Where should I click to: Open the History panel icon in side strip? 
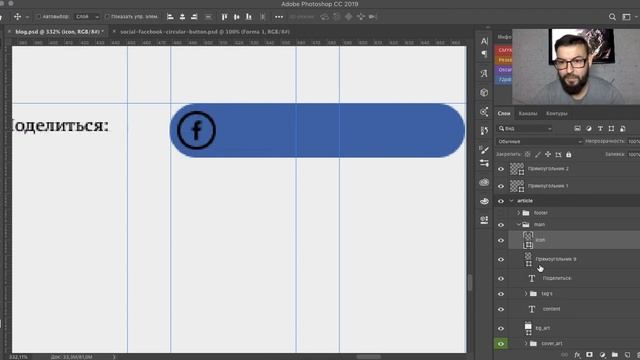pyautogui.click(x=484, y=131)
